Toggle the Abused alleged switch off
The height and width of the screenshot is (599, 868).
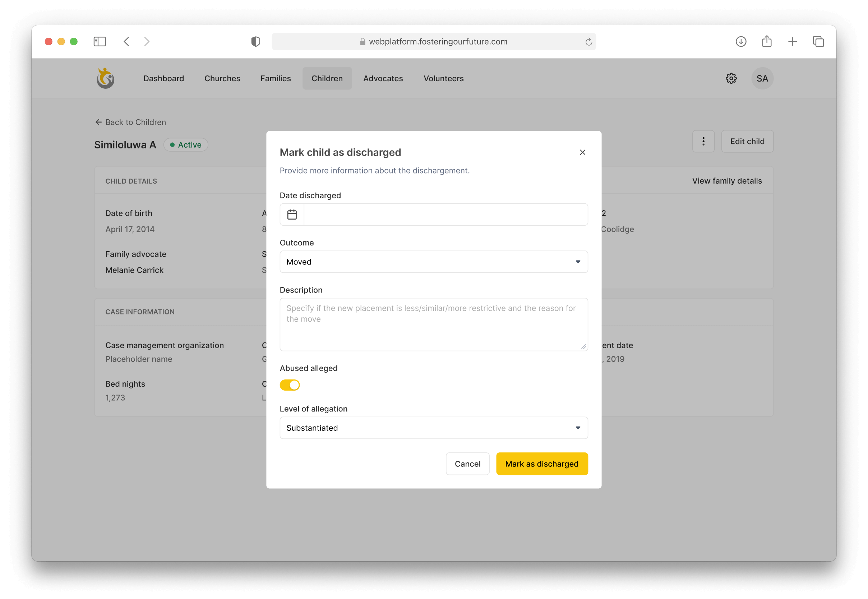pos(290,385)
